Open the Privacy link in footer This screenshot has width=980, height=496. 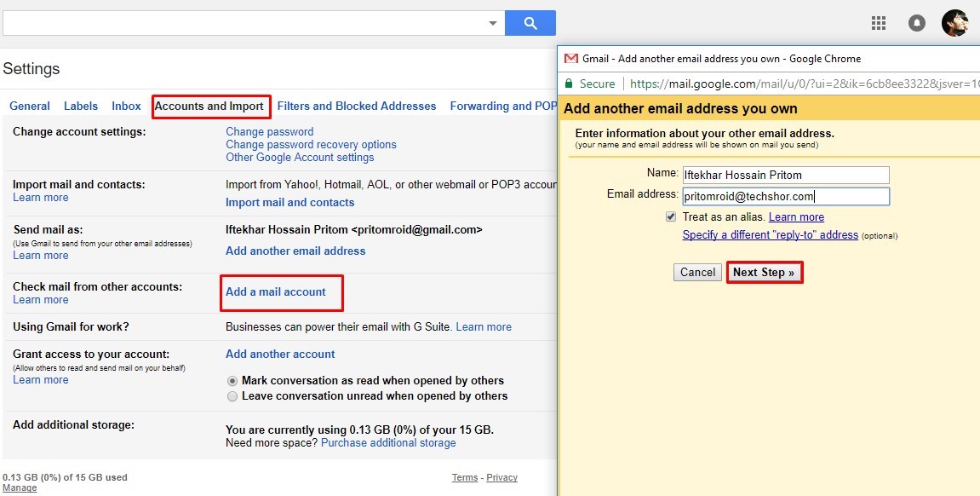click(501, 477)
